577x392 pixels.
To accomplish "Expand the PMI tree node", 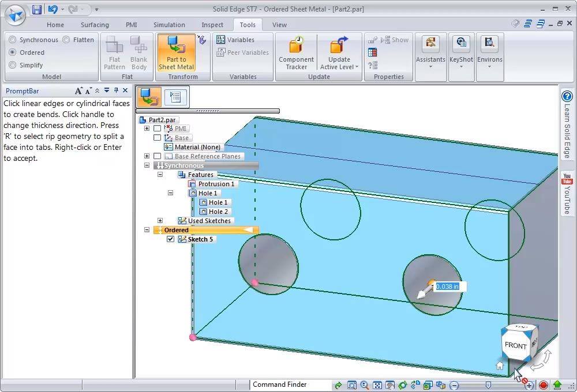I will coord(147,129).
